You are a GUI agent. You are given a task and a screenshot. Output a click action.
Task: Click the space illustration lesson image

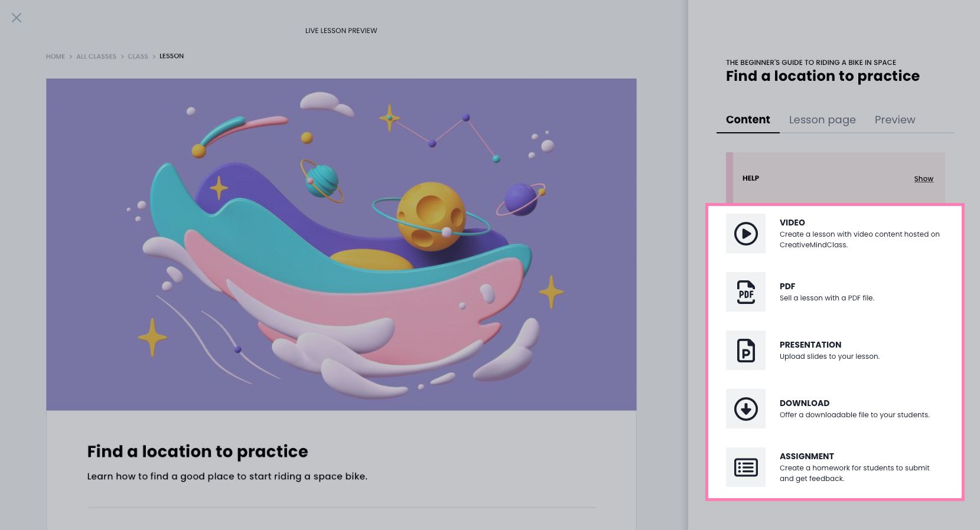click(341, 244)
